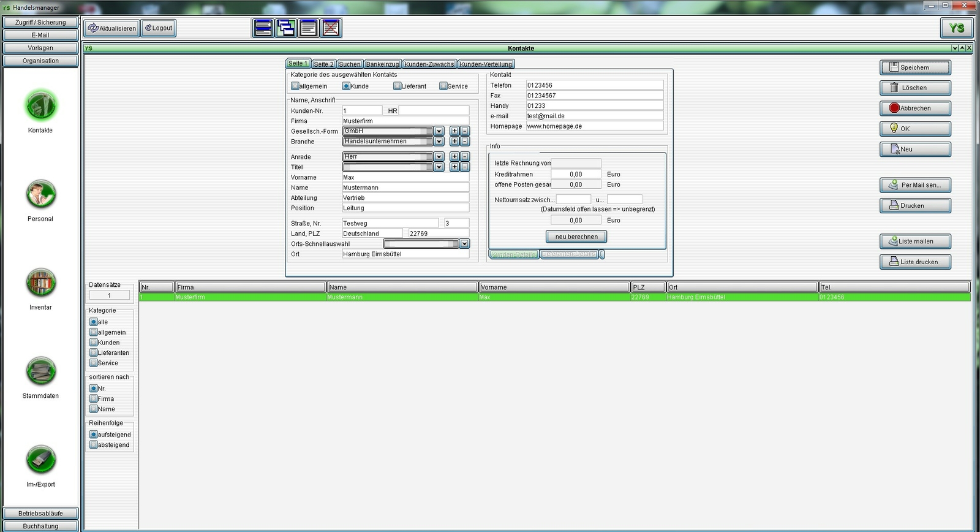Open the Orts-Schnellauswahl dropdown
980x532 pixels.
click(464, 244)
